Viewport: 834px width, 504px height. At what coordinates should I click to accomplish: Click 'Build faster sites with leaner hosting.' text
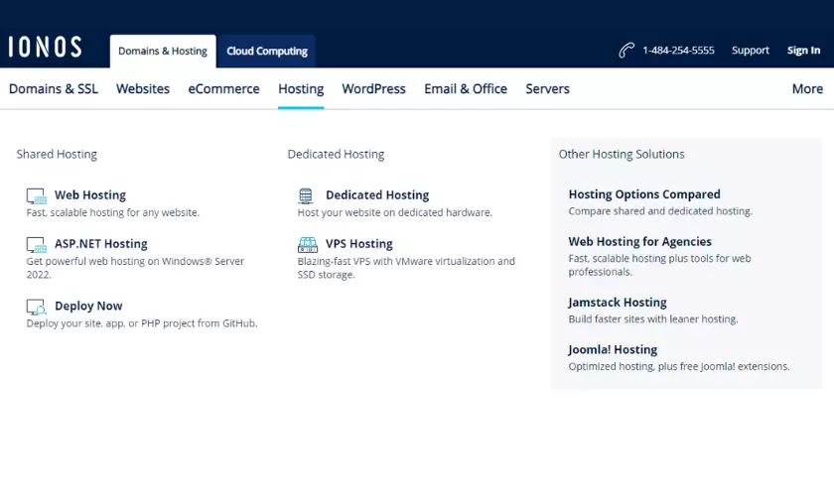click(x=653, y=319)
